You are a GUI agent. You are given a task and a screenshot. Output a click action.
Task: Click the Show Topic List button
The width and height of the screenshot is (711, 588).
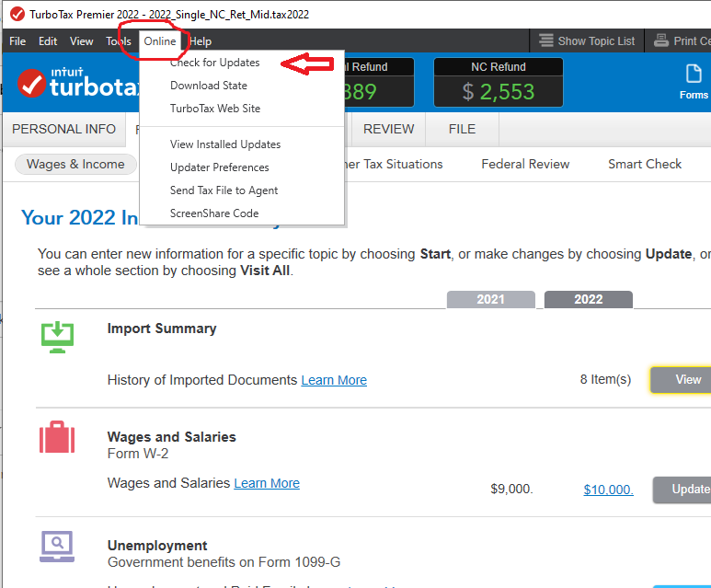(587, 40)
